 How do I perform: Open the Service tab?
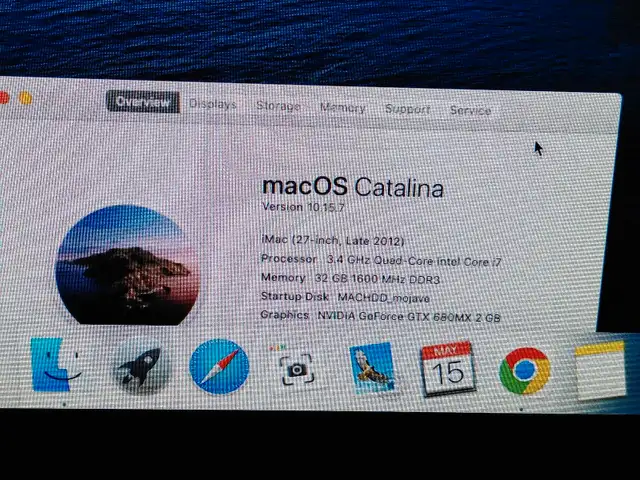tap(470, 110)
